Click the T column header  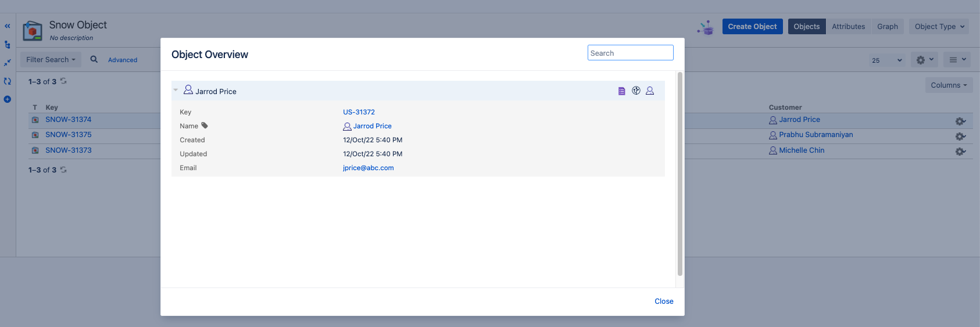coord(35,107)
